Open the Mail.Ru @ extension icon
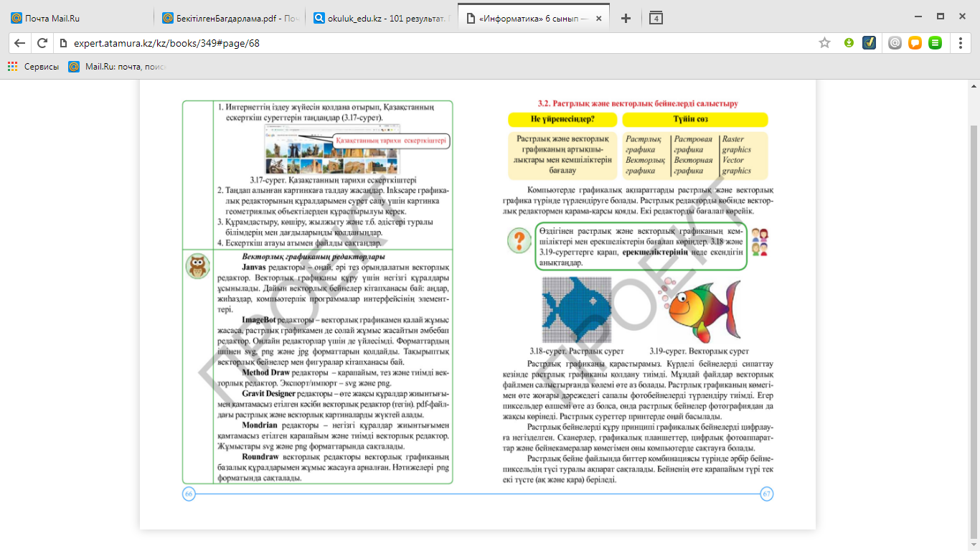This screenshot has width=980, height=551. tap(895, 43)
